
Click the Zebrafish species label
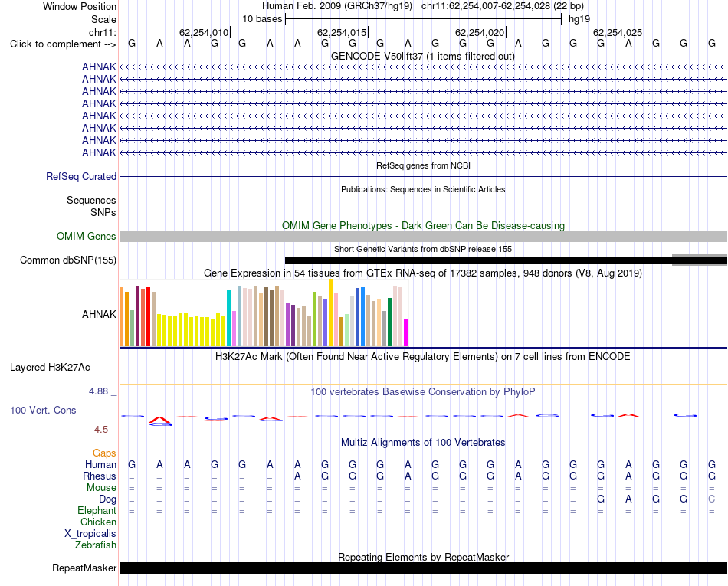[96, 545]
